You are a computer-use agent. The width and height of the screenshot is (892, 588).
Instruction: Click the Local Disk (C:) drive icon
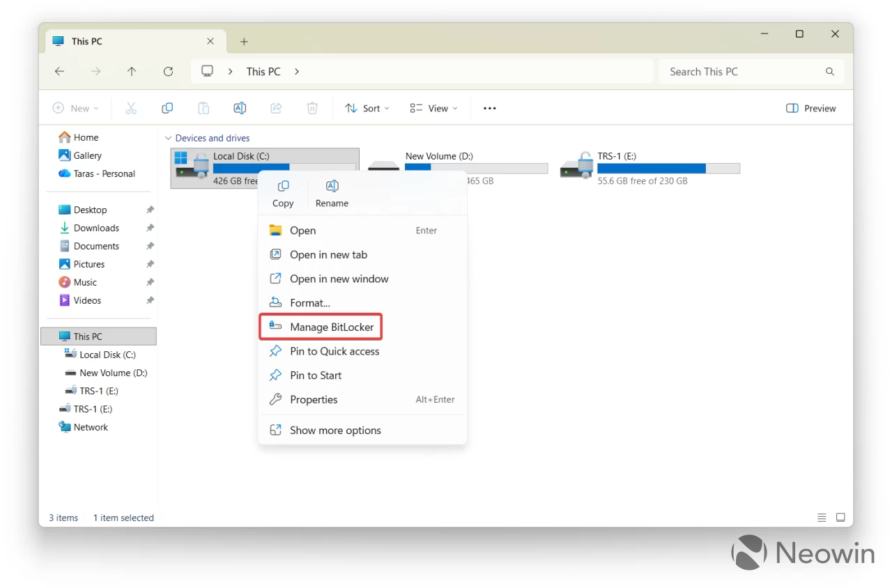191,167
